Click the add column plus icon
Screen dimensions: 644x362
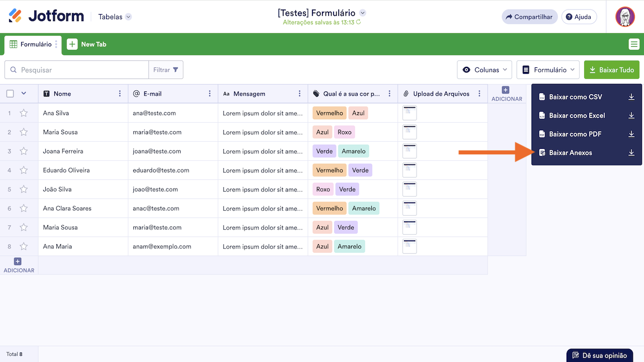[x=506, y=90]
